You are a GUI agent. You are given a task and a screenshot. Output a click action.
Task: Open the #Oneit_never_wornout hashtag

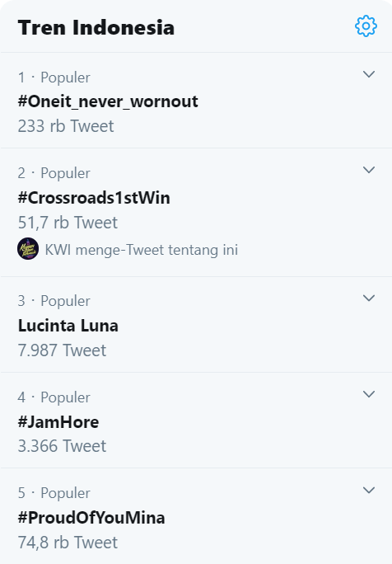point(108,101)
